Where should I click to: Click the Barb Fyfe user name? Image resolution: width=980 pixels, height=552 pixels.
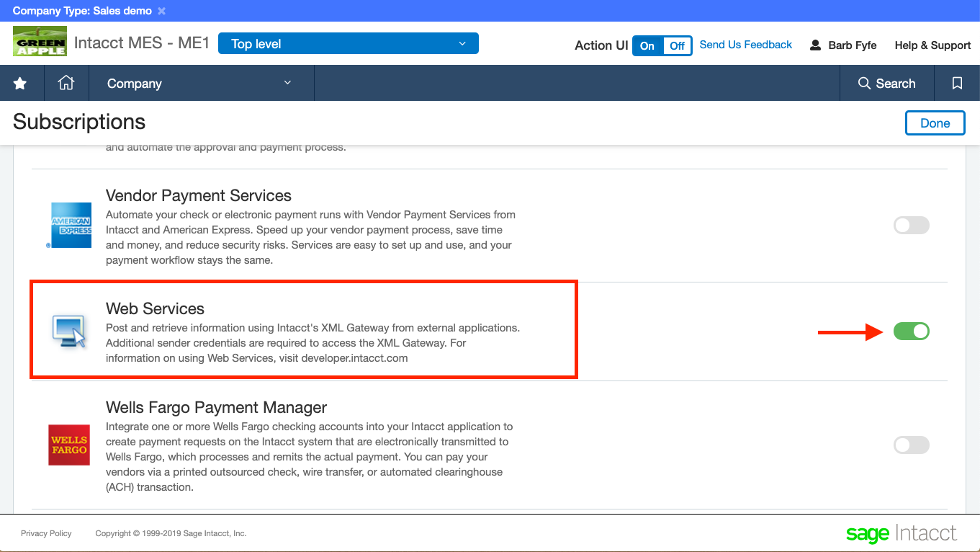pos(853,45)
